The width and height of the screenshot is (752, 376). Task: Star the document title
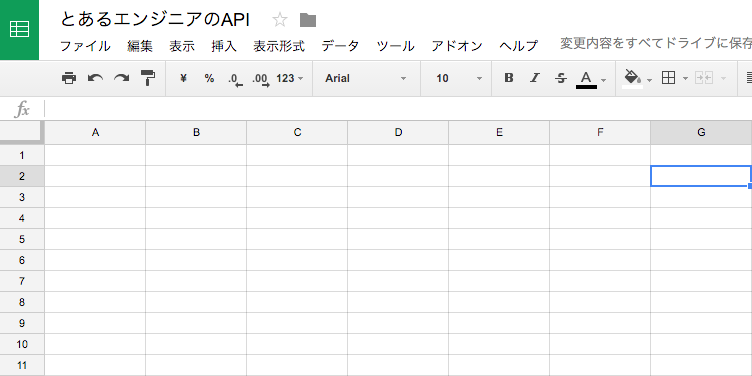pyautogui.click(x=280, y=20)
